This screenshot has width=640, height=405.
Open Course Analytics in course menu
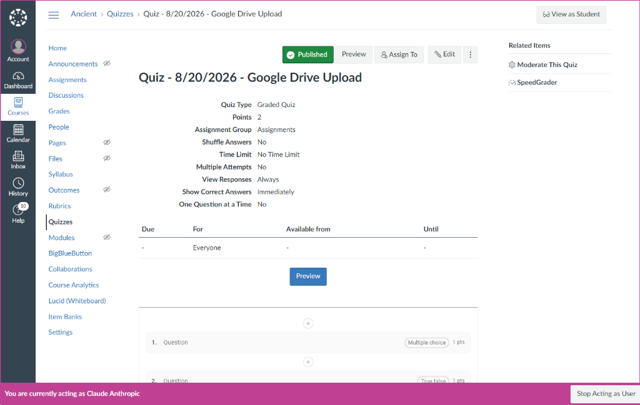(x=73, y=285)
